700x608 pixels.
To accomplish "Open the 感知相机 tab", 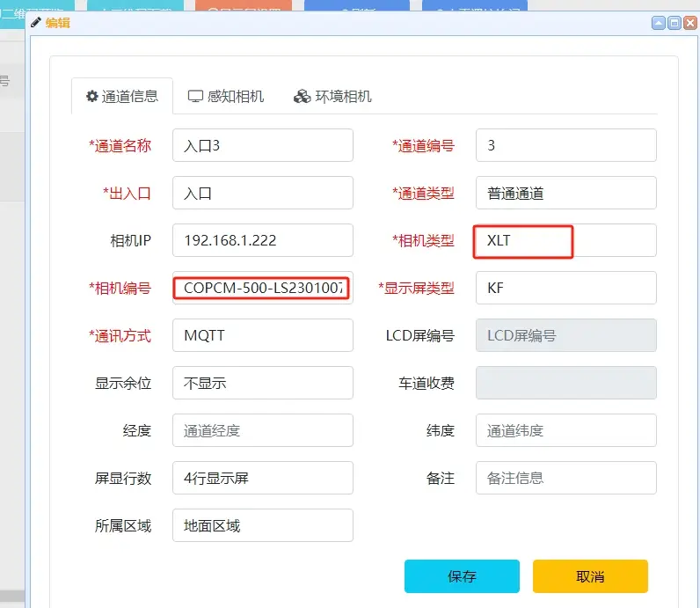I will coord(226,96).
